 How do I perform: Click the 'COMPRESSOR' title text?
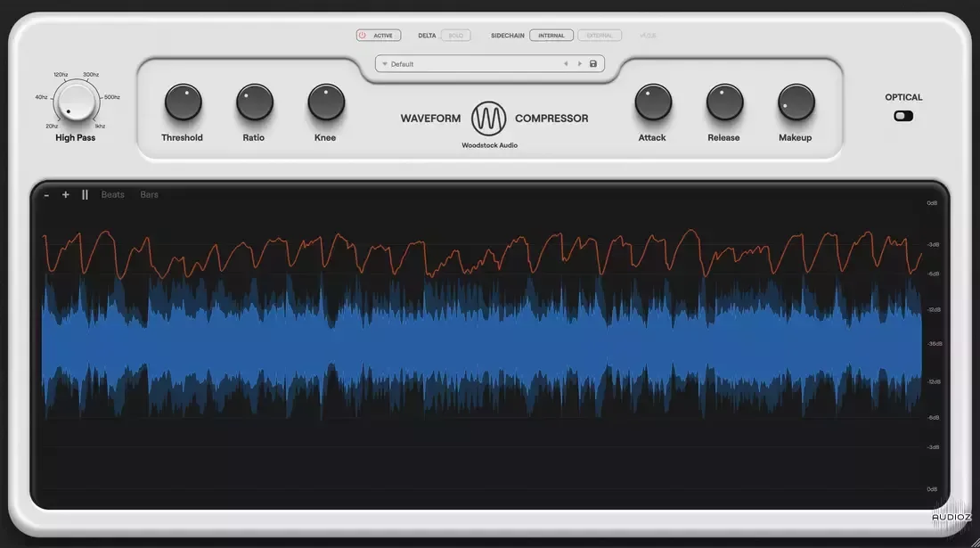[551, 119]
